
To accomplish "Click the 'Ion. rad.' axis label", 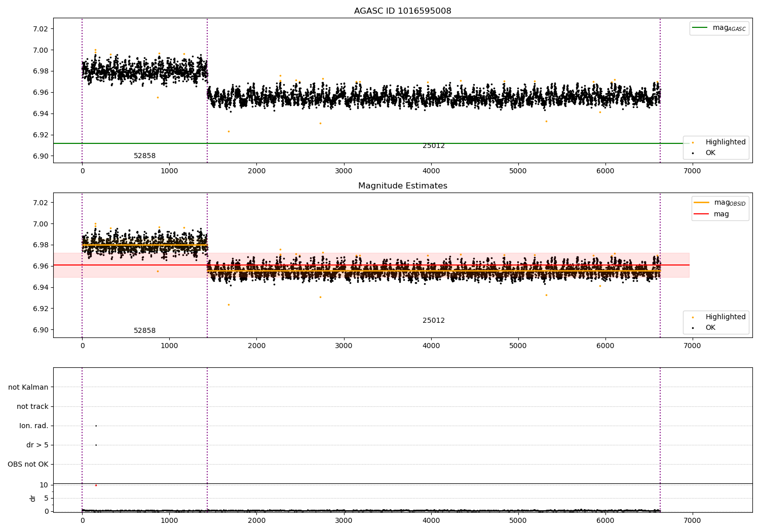I will click(x=34, y=426).
